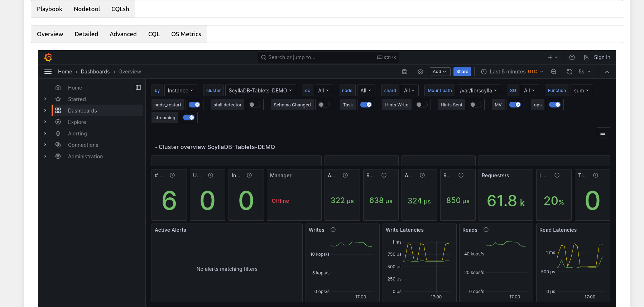Screen dimensions: 644x307
Task: Click info icon on 638 µs panel
Action: 384,175
